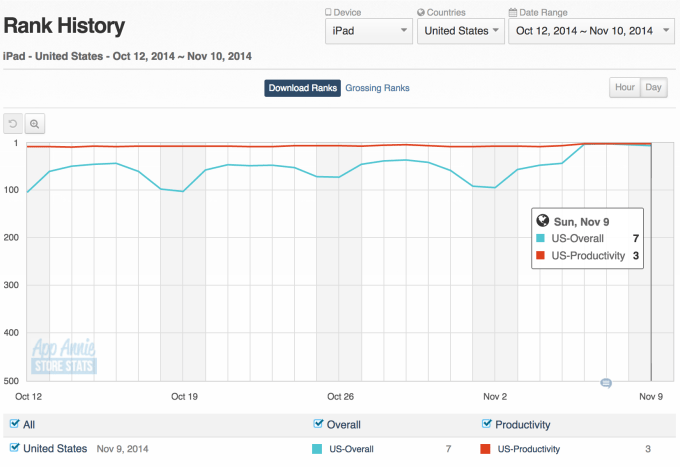The width and height of the screenshot is (680, 467).
Task: Click the undo zoom reset icon
Action: pos(14,124)
